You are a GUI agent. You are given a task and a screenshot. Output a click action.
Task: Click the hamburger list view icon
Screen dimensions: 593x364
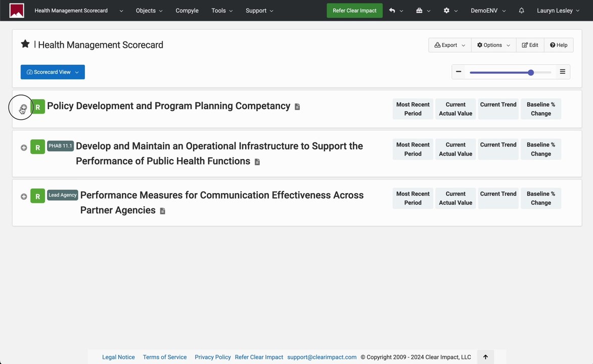click(563, 71)
